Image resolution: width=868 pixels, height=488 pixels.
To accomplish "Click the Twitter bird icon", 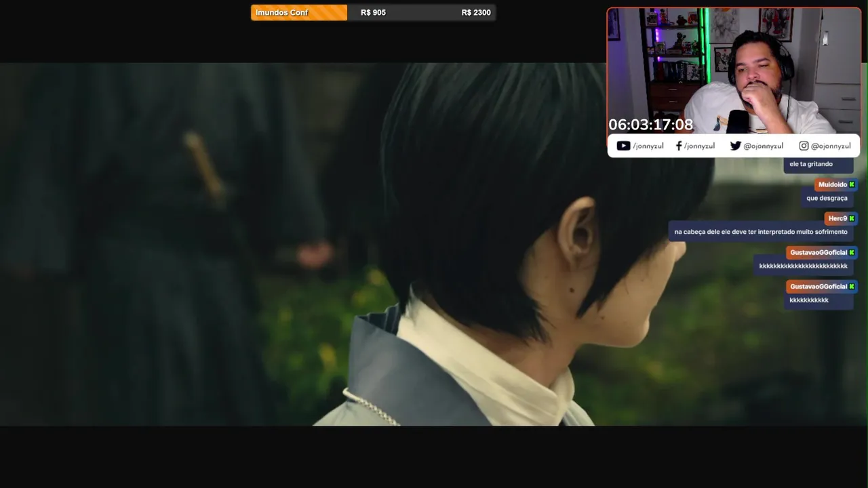I will (x=735, y=146).
